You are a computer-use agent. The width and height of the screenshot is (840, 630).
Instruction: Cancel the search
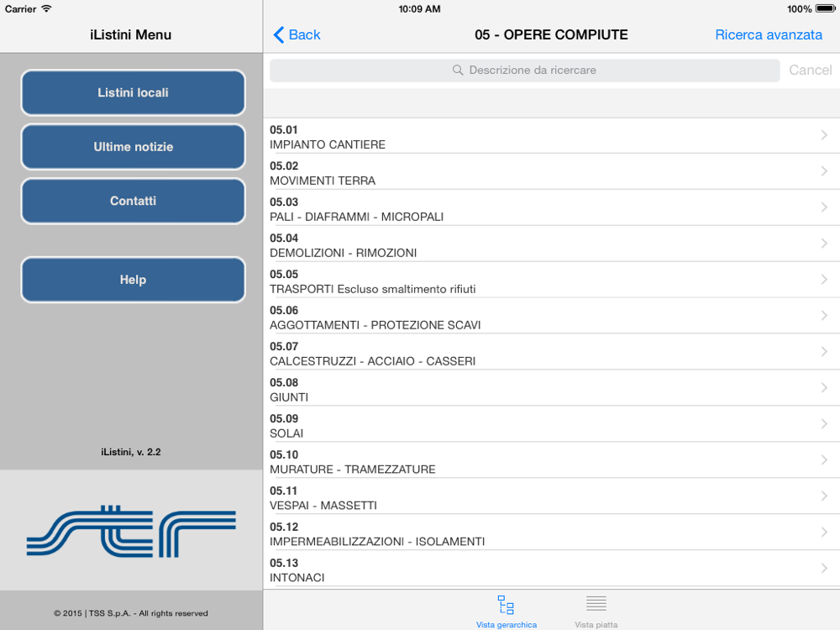click(x=810, y=71)
